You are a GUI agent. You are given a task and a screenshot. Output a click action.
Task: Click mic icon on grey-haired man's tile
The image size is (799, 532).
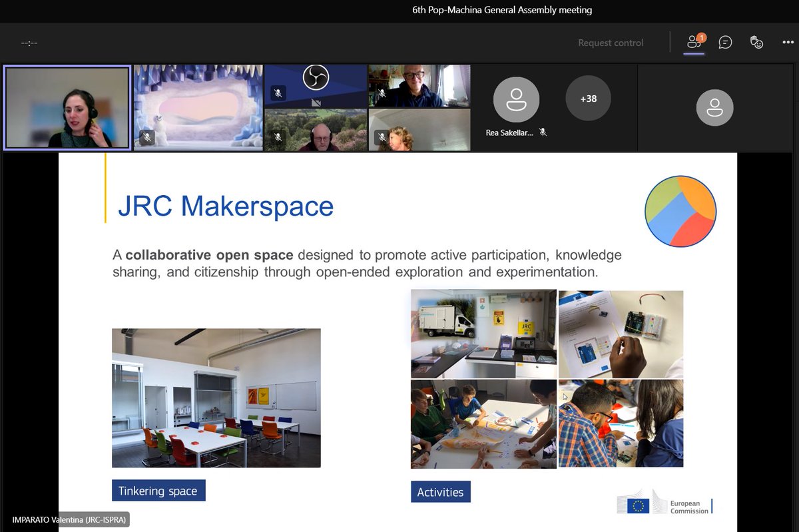click(382, 94)
